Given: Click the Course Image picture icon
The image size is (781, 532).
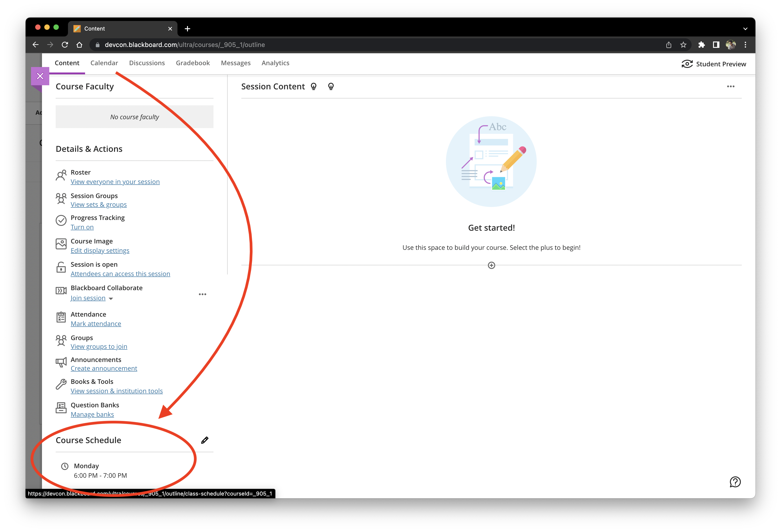Looking at the screenshot, I should tap(61, 244).
